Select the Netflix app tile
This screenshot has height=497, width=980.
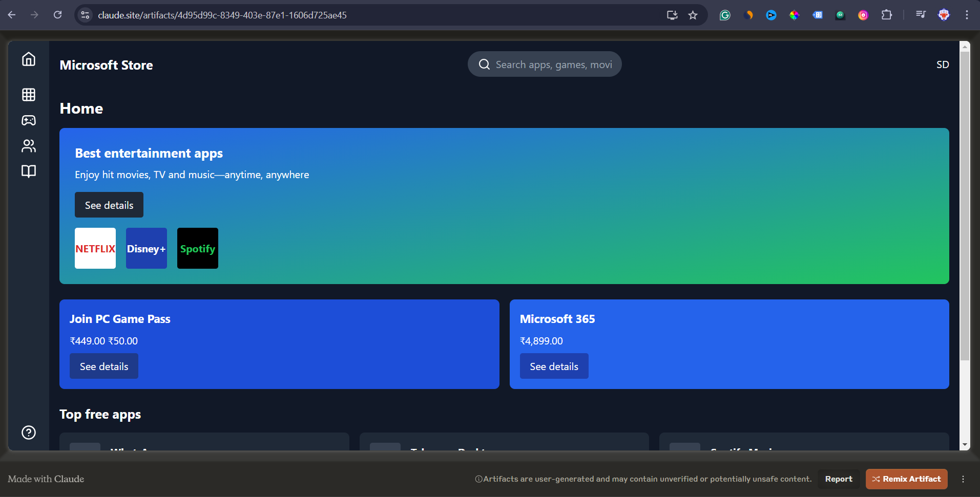coord(95,248)
